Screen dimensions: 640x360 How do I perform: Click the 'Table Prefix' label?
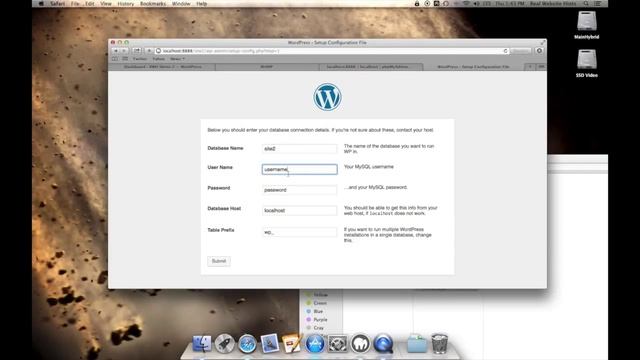[x=221, y=230]
